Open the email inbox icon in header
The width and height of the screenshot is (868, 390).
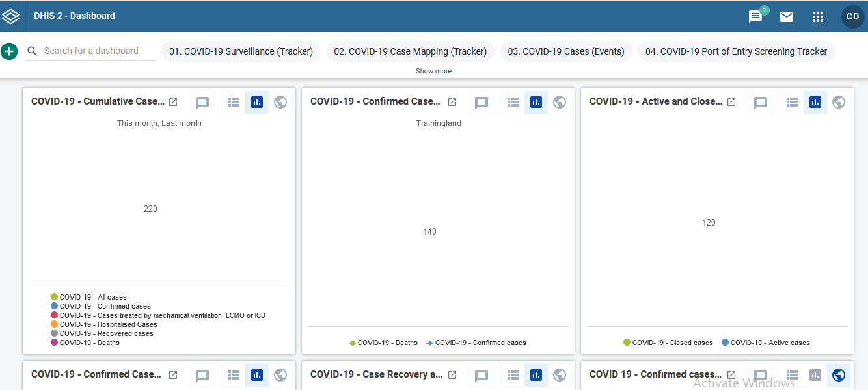point(787,17)
